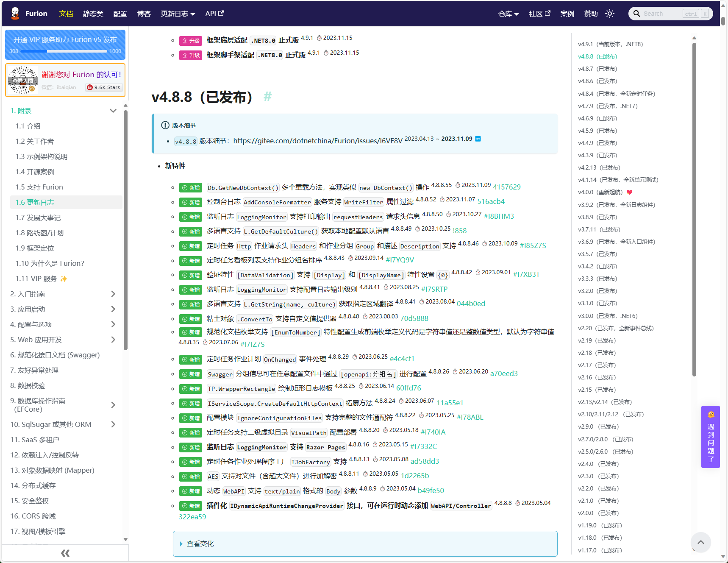The height and width of the screenshot is (563, 728).
Task: Expand the 5. Web 应用开发 section
Action: pos(113,340)
